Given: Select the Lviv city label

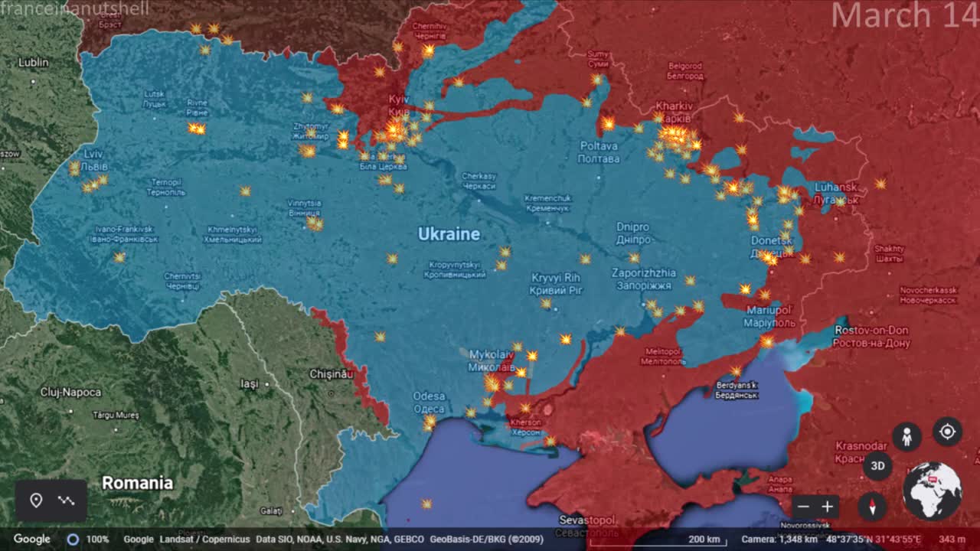Looking at the screenshot, I should click(93, 160).
